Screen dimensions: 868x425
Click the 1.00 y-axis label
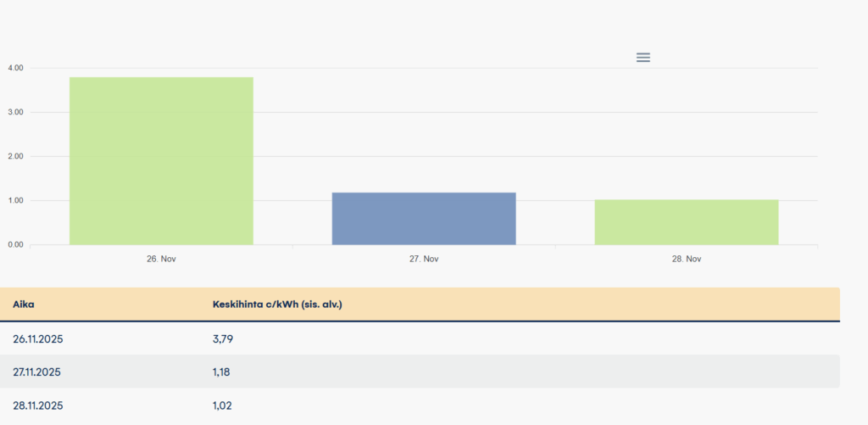tap(15, 201)
